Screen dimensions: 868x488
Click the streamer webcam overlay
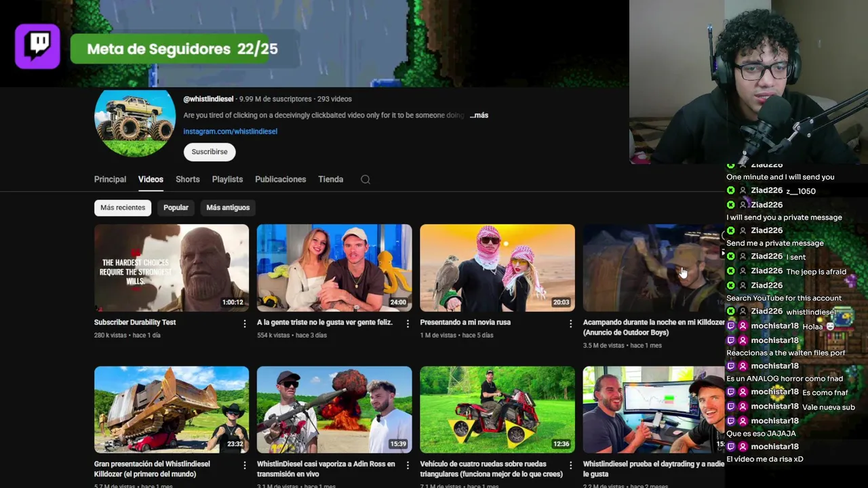[x=749, y=81]
